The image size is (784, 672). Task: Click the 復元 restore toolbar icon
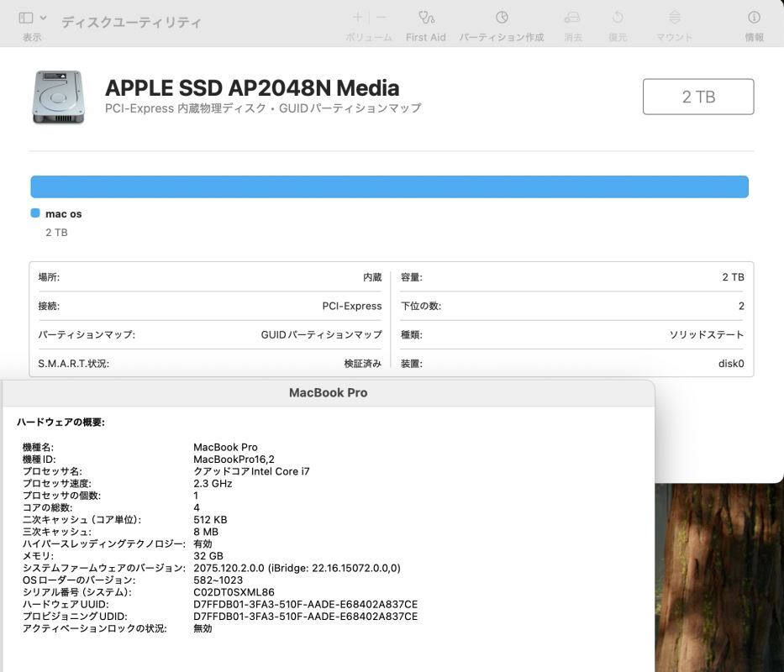[617, 15]
